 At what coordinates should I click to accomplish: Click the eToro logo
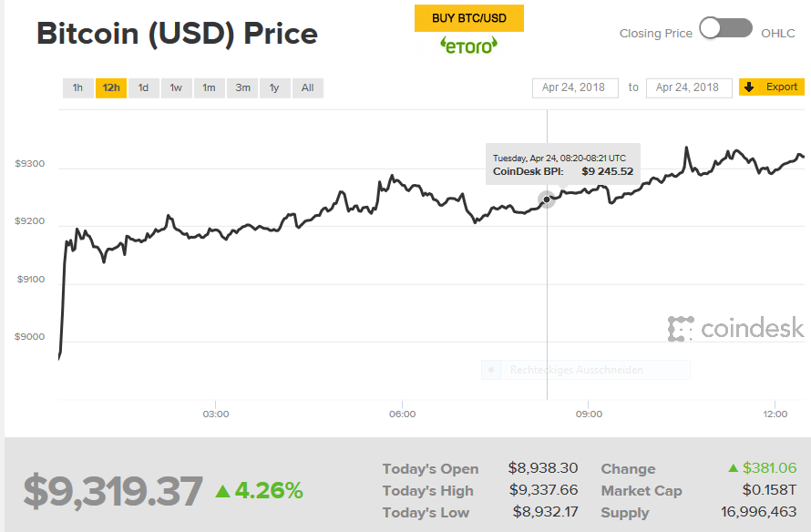[468, 45]
